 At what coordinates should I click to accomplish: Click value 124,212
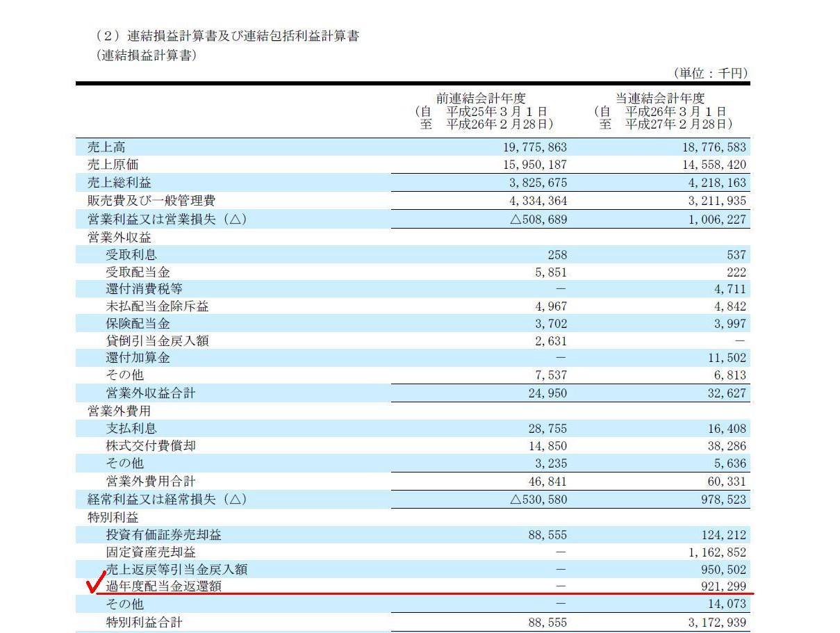point(723,535)
